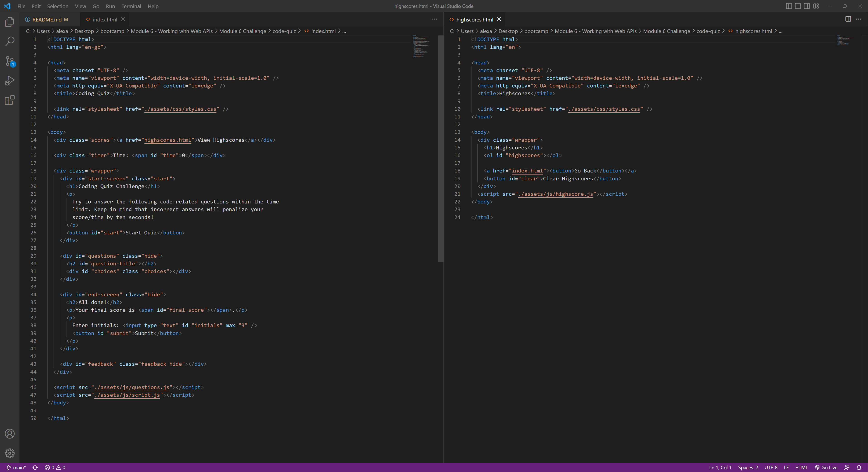Viewport: 868px width, 472px height.
Task: Start the Go Live server
Action: click(x=826, y=467)
